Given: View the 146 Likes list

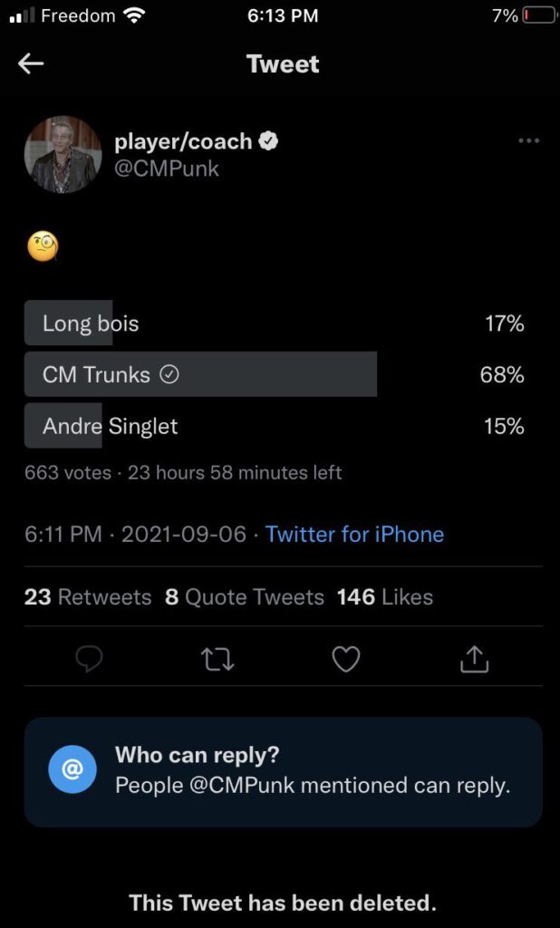Looking at the screenshot, I should pyautogui.click(x=384, y=597).
